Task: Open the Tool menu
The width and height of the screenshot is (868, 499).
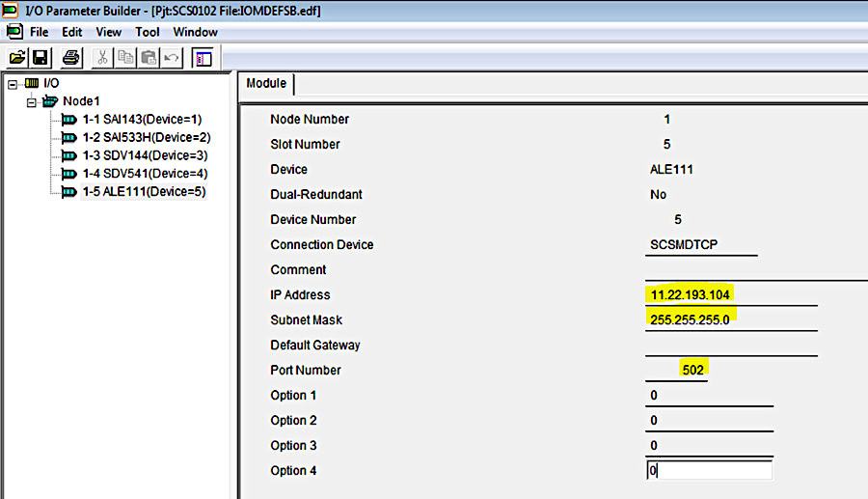Action: pos(148,32)
